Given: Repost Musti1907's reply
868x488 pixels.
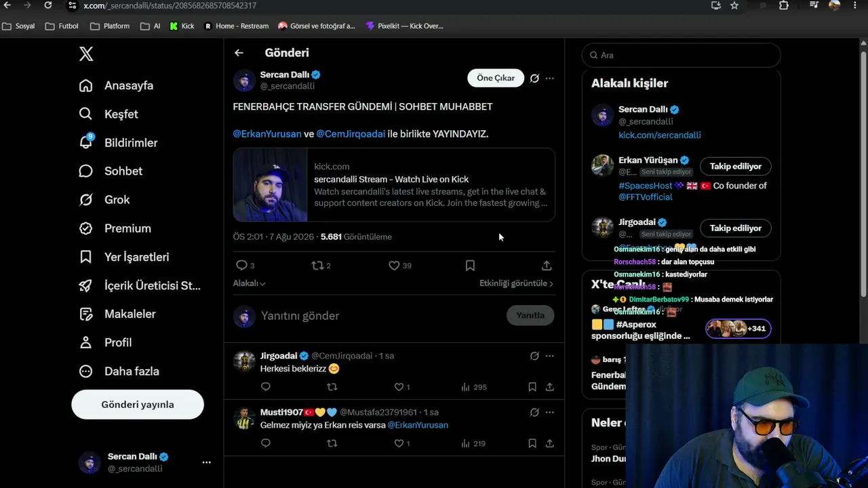Looking at the screenshot, I should coord(332,443).
